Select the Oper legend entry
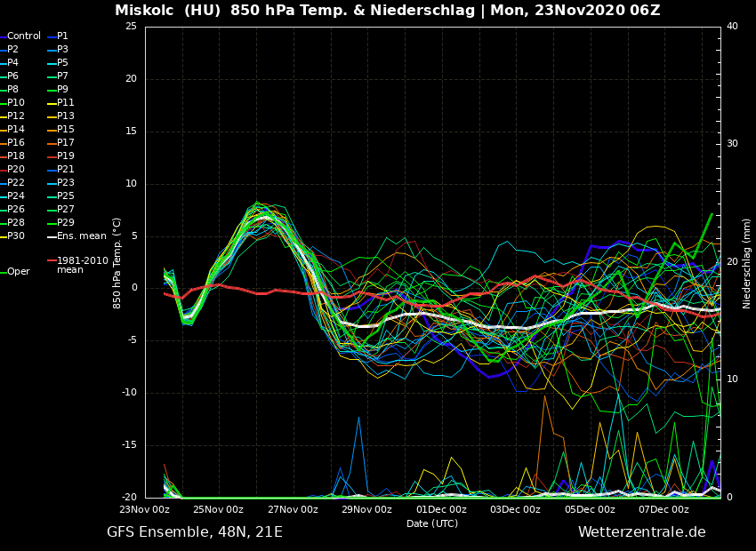This screenshot has width=756, height=551. tap(19, 272)
